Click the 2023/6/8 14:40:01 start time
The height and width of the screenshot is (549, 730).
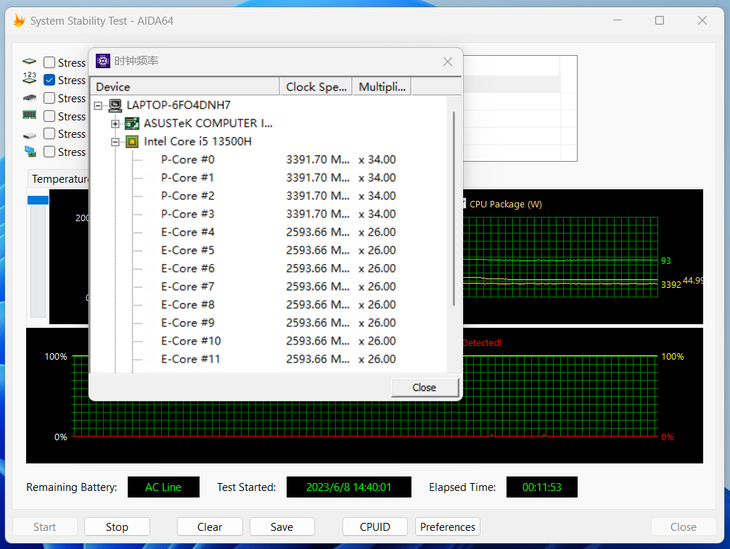[x=349, y=487]
